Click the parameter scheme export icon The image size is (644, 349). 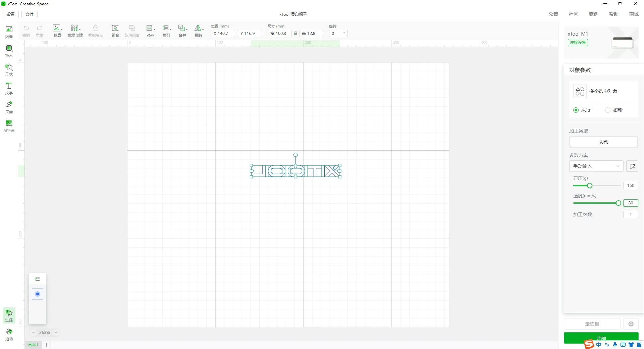[x=632, y=166]
